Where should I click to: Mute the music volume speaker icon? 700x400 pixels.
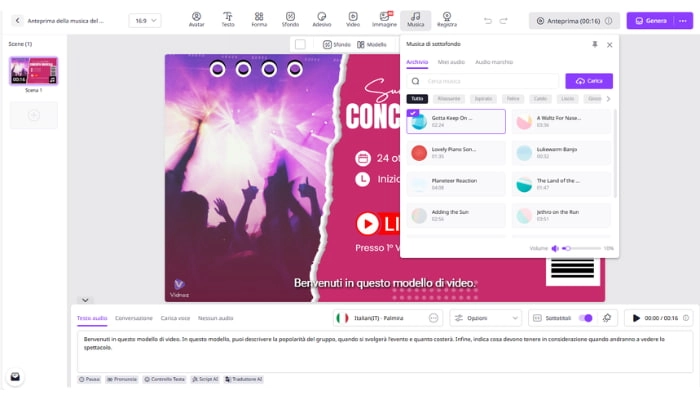click(555, 247)
